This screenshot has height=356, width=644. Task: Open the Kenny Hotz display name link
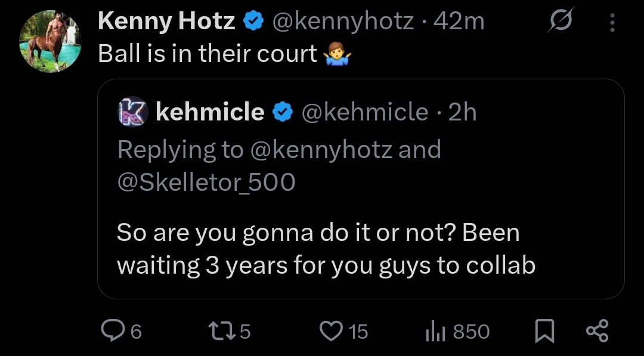click(x=166, y=22)
